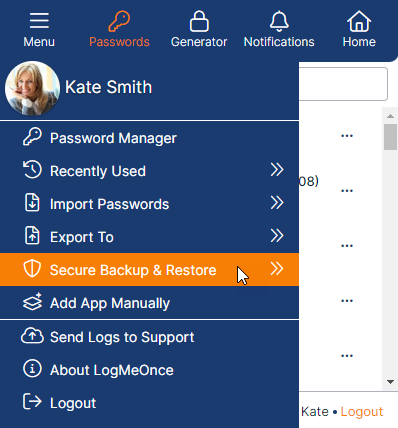Expand Secure Backup & Restore submenu chevrons
Image resolution: width=398 pixels, height=428 pixels.
click(277, 268)
